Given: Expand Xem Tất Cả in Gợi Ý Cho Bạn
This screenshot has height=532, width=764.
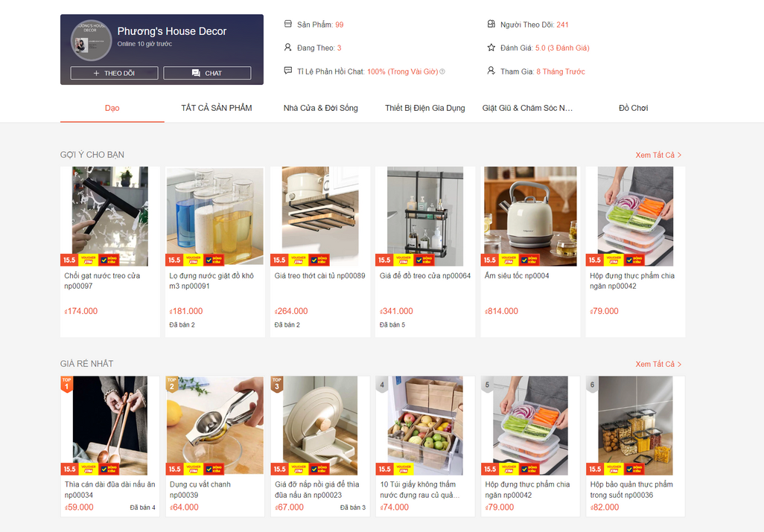Looking at the screenshot, I should click(658, 155).
